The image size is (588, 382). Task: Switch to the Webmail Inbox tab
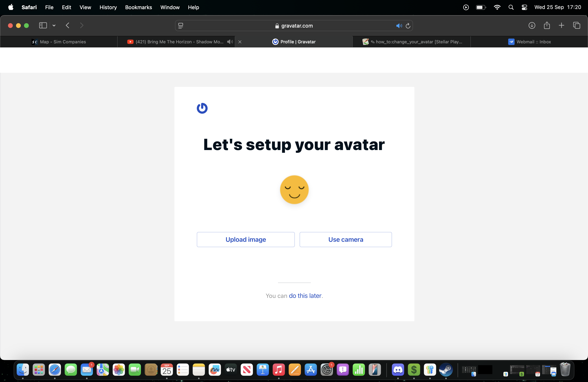[529, 42]
